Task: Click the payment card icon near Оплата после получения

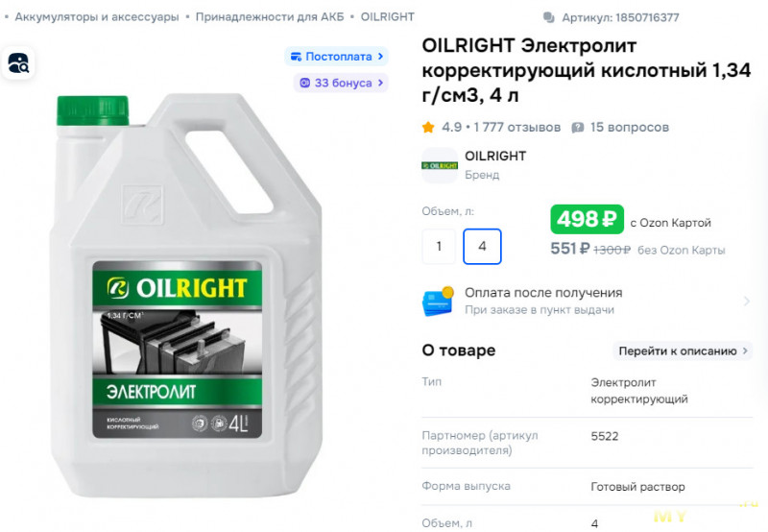Action: pyautogui.click(x=438, y=301)
